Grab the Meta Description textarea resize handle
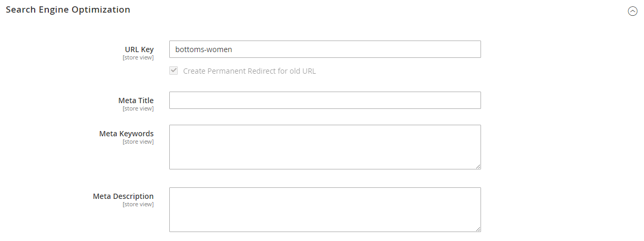Image resolution: width=644 pixels, height=241 pixels. 478,229
